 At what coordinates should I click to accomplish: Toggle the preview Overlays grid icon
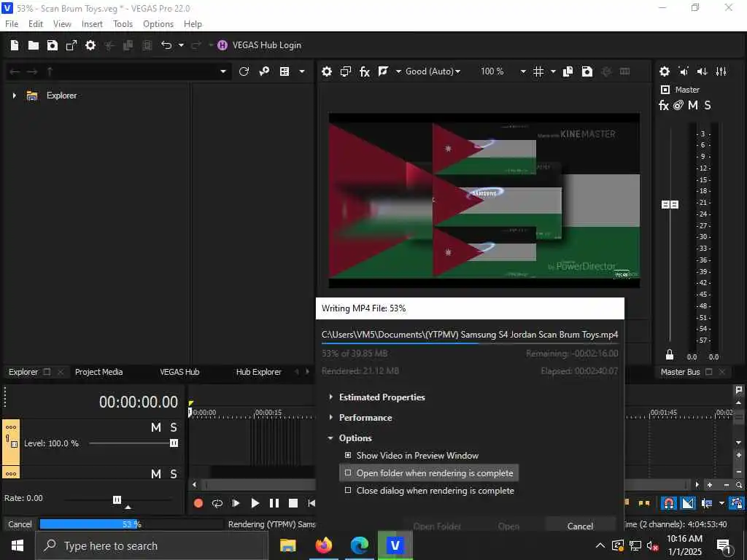coord(539,71)
